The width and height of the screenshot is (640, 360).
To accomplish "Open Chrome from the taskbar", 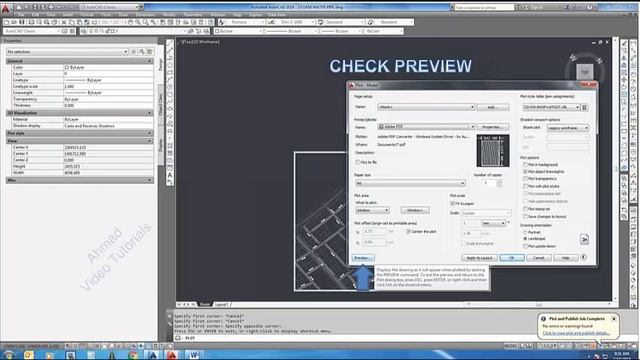I will coord(133,355).
